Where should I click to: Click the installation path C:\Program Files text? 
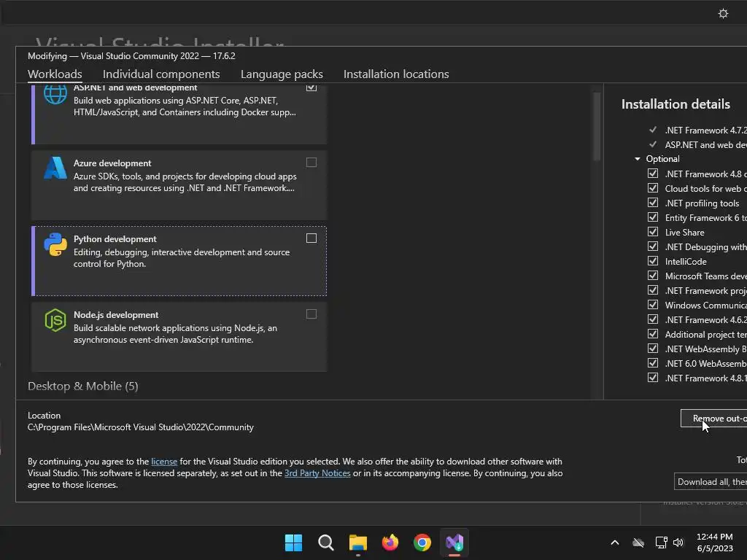(141, 427)
